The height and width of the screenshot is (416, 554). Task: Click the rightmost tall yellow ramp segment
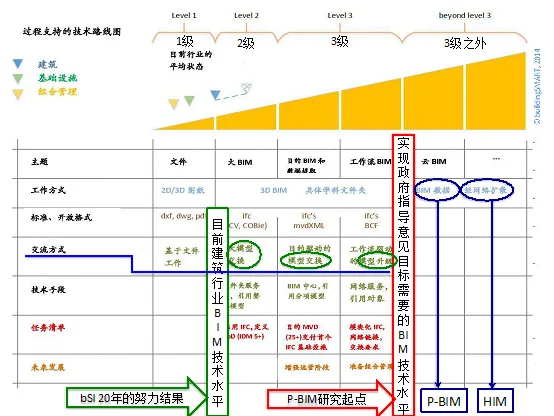click(496, 91)
